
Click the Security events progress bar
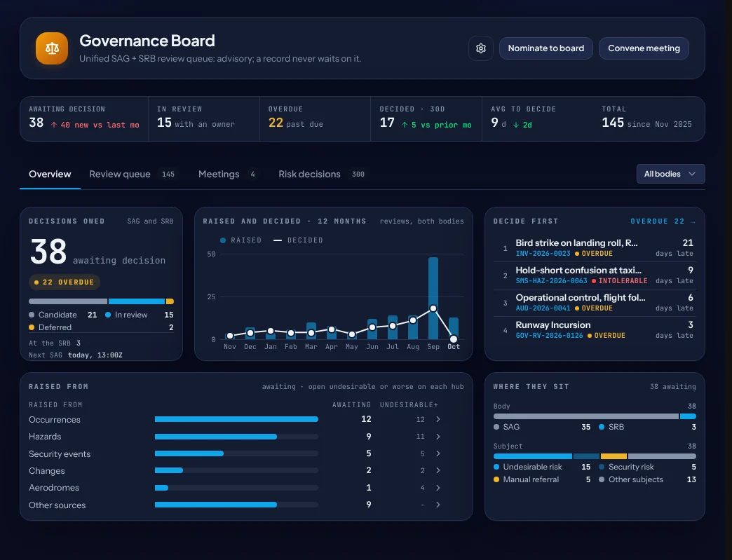point(236,453)
